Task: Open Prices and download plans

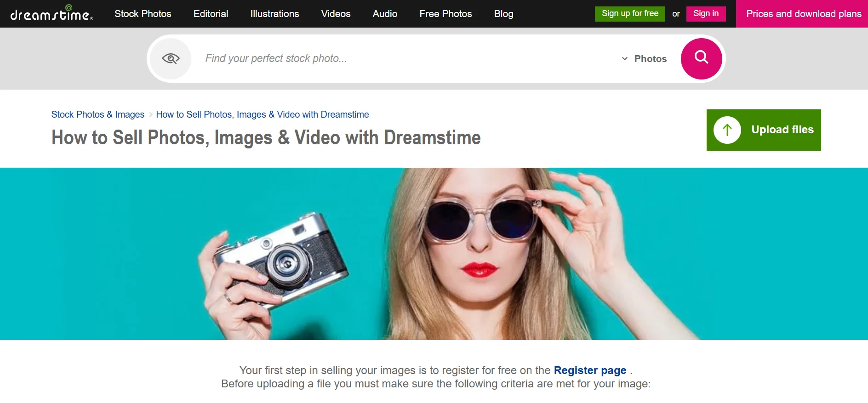Action: 802,14
